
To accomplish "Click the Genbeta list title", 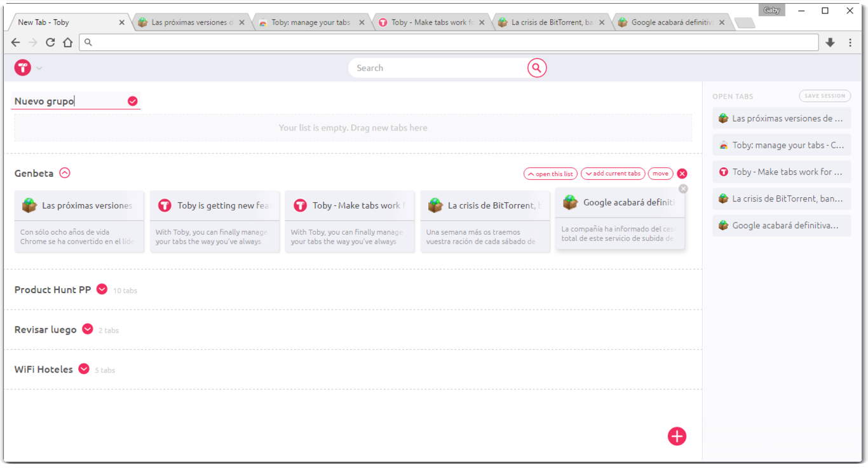I will pyautogui.click(x=34, y=173).
